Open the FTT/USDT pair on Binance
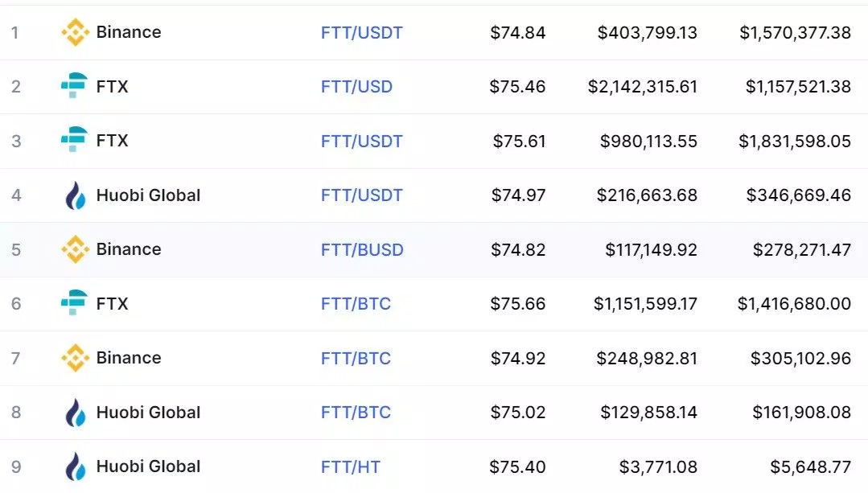This screenshot has height=493, width=868. 361,33
